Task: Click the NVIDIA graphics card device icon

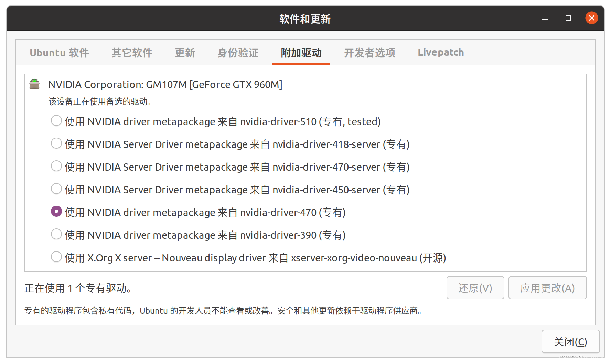Action: (34, 84)
